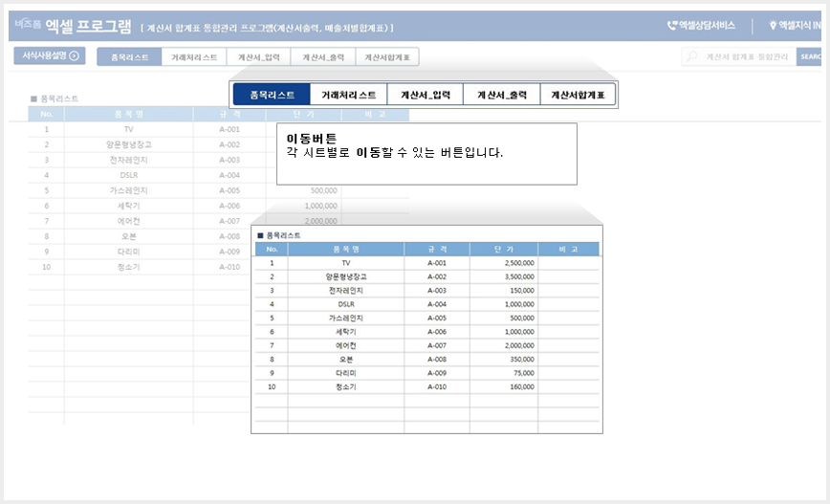Viewport: 830px width, 504px height.
Task: Click the 엑셀지식 IN bulb icon
Action: pos(773,25)
